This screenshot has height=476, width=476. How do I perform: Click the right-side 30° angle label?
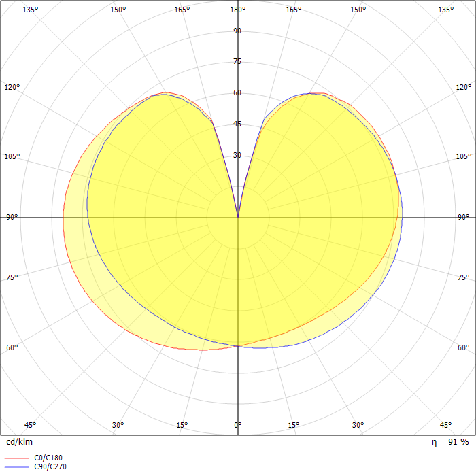[x=358, y=425]
